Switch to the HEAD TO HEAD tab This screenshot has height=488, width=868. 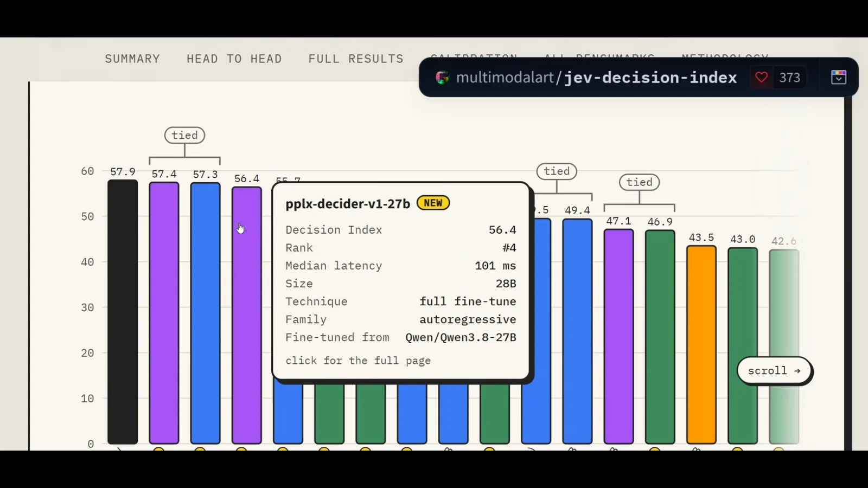pos(234,59)
